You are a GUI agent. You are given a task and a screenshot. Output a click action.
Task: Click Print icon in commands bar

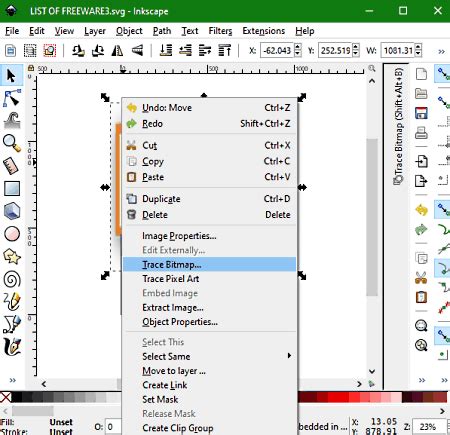421,133
